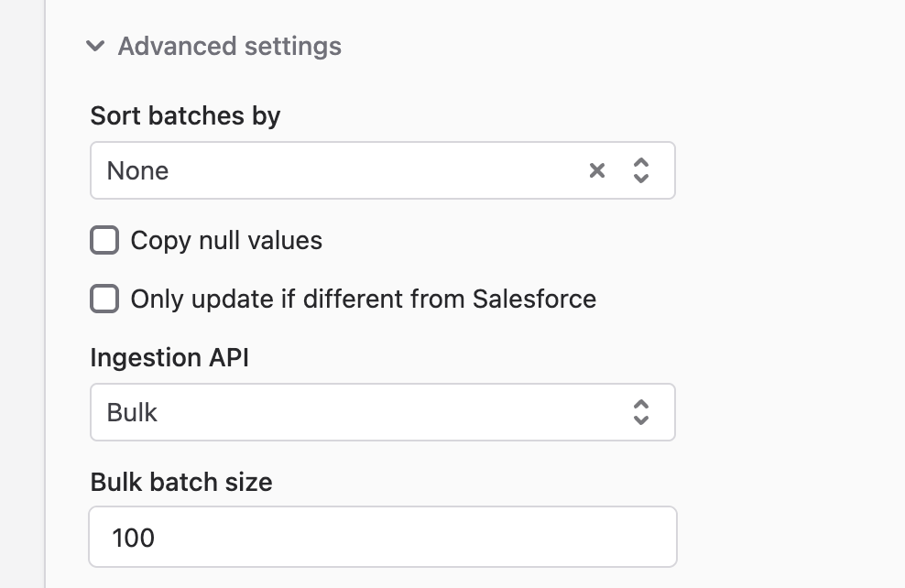The width and height of the screenshot is (905, 588).
Task: Collapse the Advanced settings chevron
Action: [x=95, y=46]
